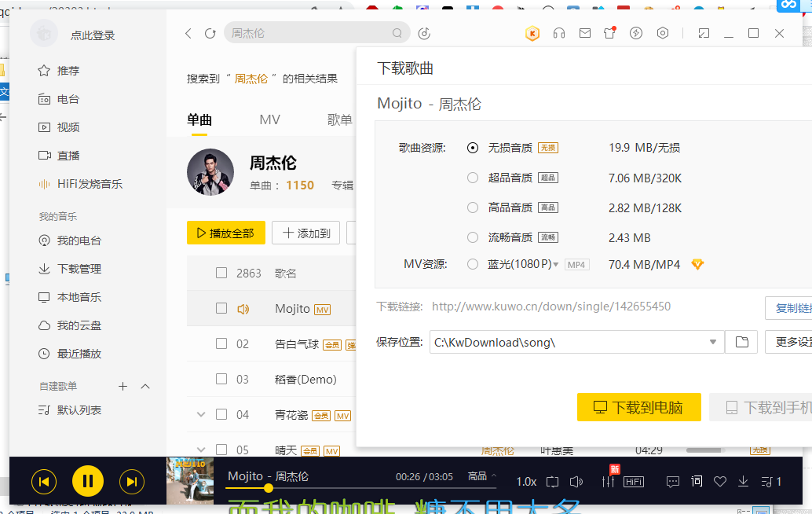The width and height of the screenshot is (812, 514).
Task: Open the 蓝光(1080P) resolution dropdown arrow
Action: 556,265
